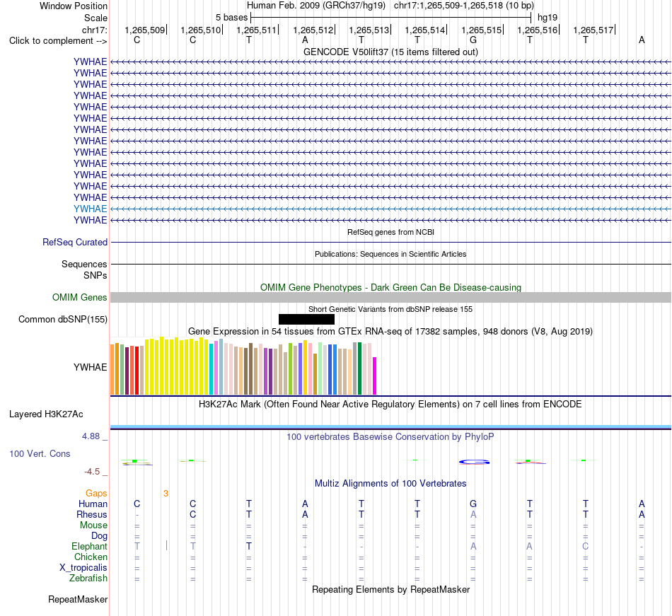
Task: Open the Repeating Elements by RepeatMasker title
Action: (390, 590)
